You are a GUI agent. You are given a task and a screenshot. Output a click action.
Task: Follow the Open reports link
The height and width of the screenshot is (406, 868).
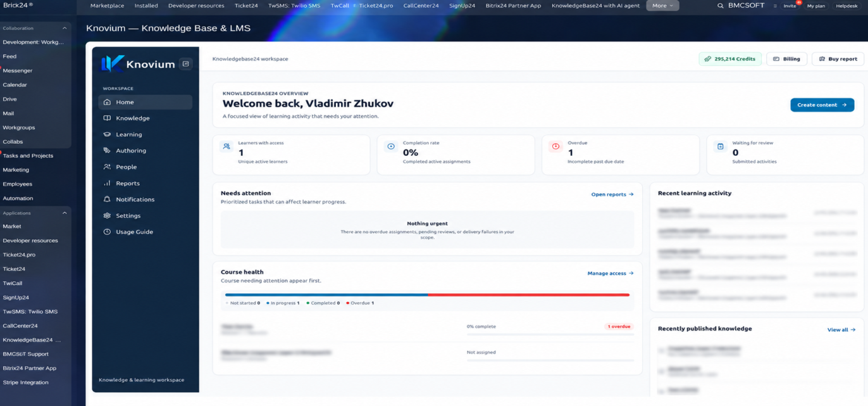[612, 194]
